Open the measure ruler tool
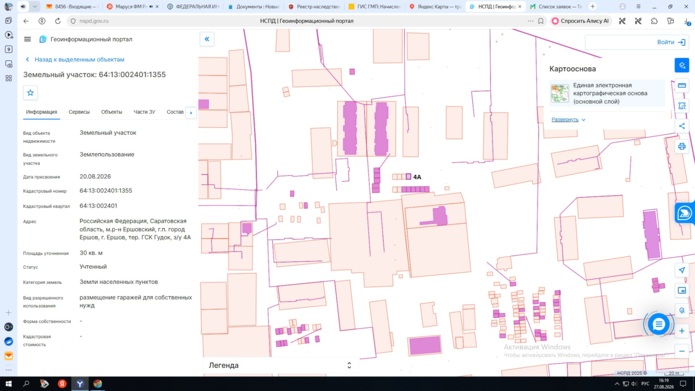 682,85
